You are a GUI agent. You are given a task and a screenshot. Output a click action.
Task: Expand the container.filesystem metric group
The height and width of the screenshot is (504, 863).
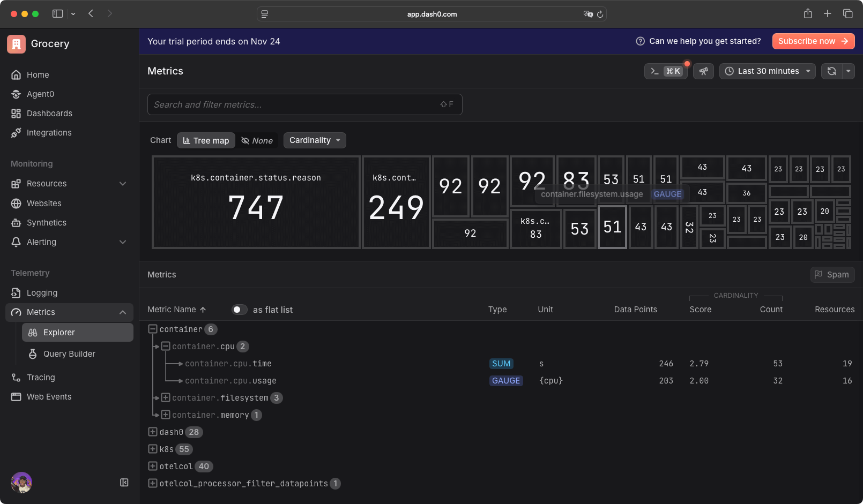pos(166,397)
